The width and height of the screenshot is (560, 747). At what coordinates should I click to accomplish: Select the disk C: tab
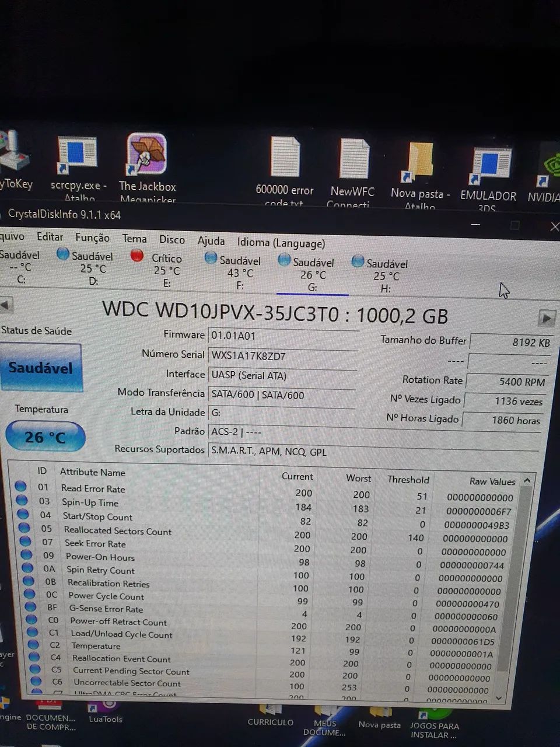(20, 267)
